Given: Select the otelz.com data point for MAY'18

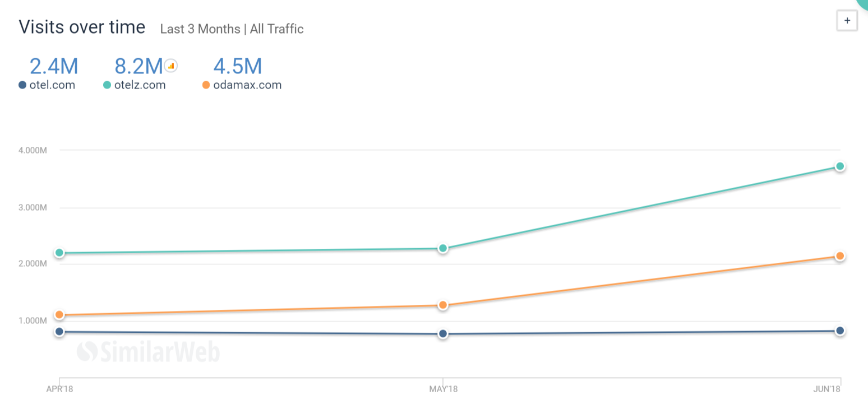Looking at the screenshot, I should [443, 248].
